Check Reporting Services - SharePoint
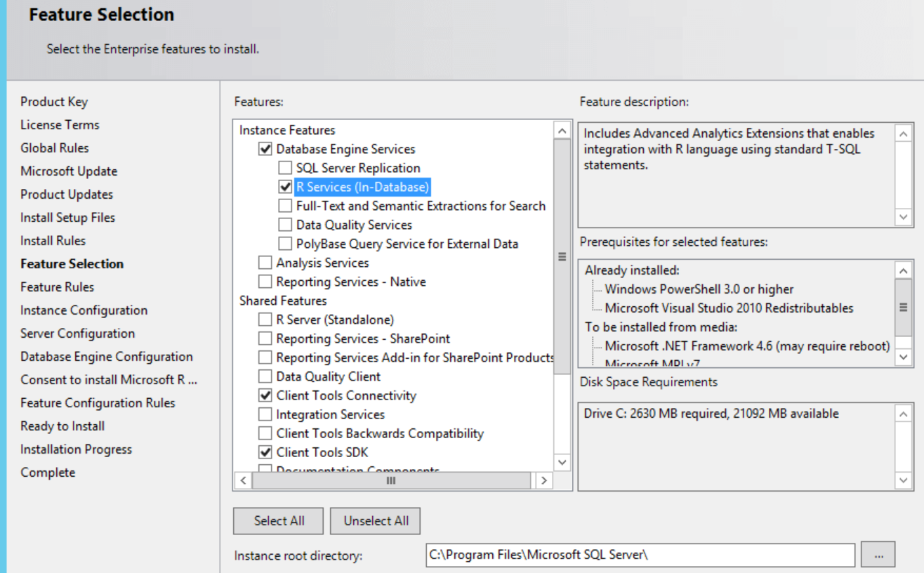 [x=265, y=338]
